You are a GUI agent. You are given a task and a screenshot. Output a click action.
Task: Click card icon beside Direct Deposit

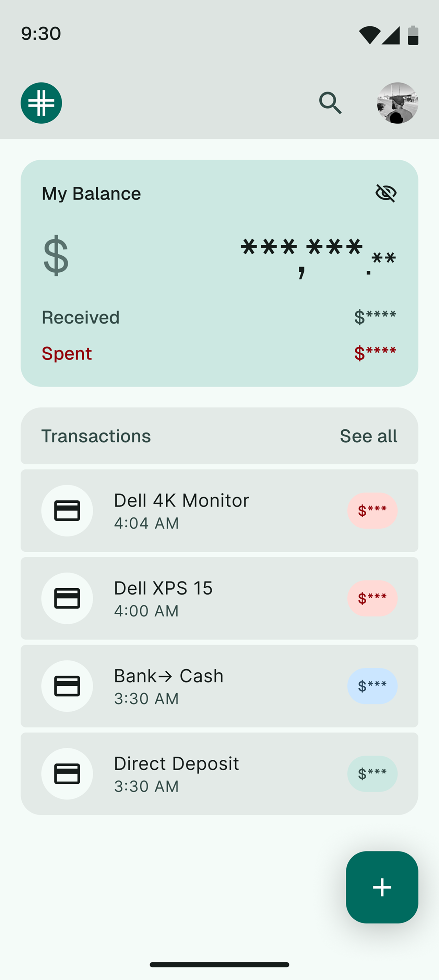click(x=67, y=774)
